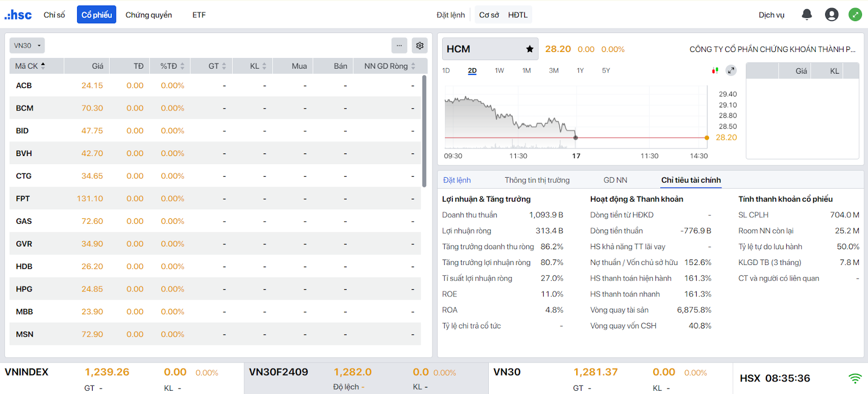
Task: Select the FPT stock row
Action: tap(215, 199)
